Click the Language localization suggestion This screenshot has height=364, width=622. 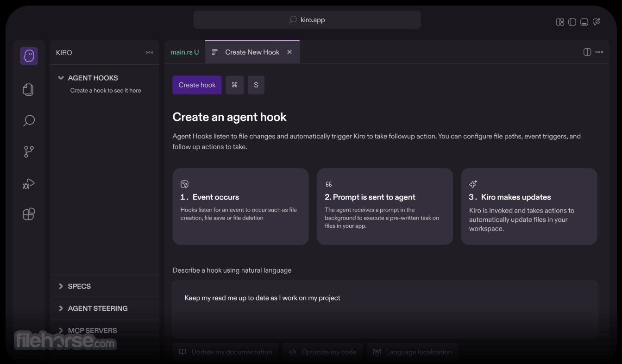point(413,352)
